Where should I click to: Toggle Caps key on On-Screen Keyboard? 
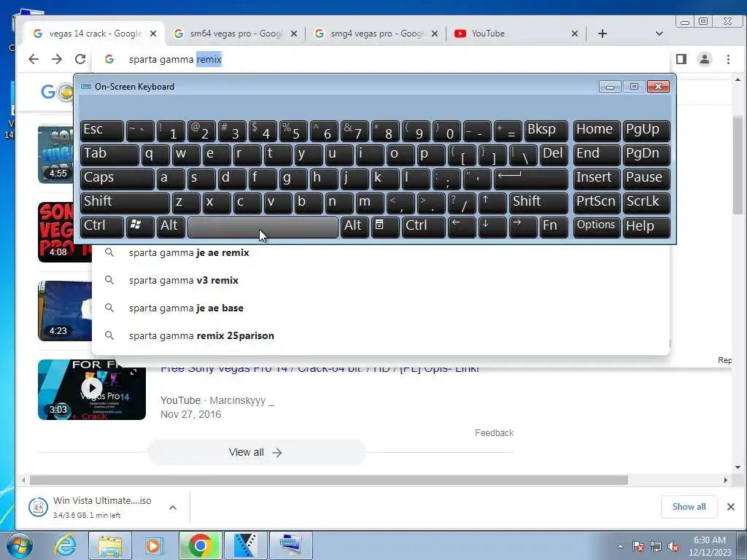coord(117,179)
